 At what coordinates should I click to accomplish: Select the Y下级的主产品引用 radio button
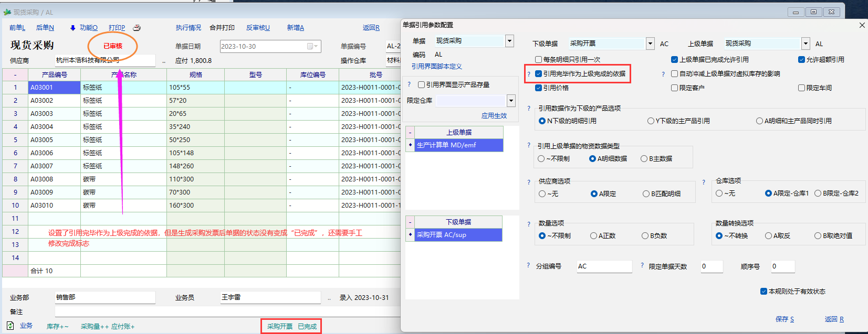point(651,121)
